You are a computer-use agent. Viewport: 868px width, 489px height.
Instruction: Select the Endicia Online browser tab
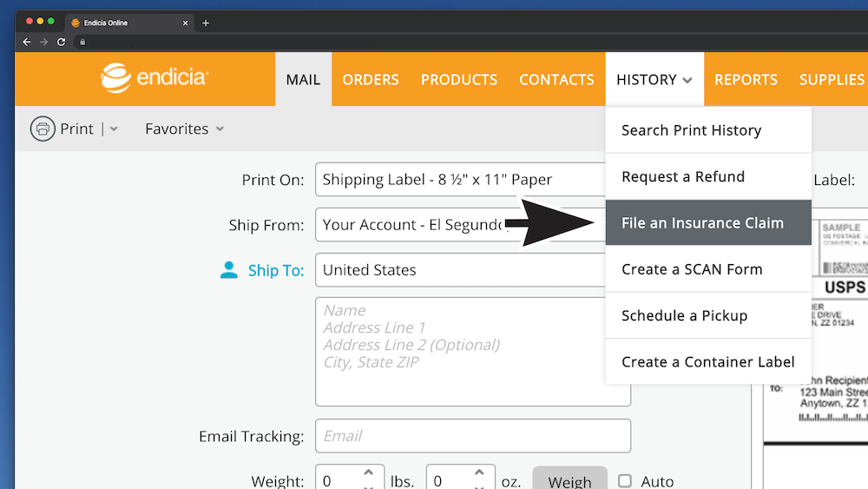click(129, 23)
